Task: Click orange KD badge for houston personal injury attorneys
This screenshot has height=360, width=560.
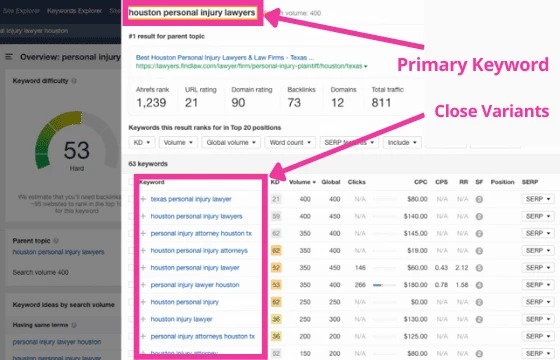Action: pos(276,251)
